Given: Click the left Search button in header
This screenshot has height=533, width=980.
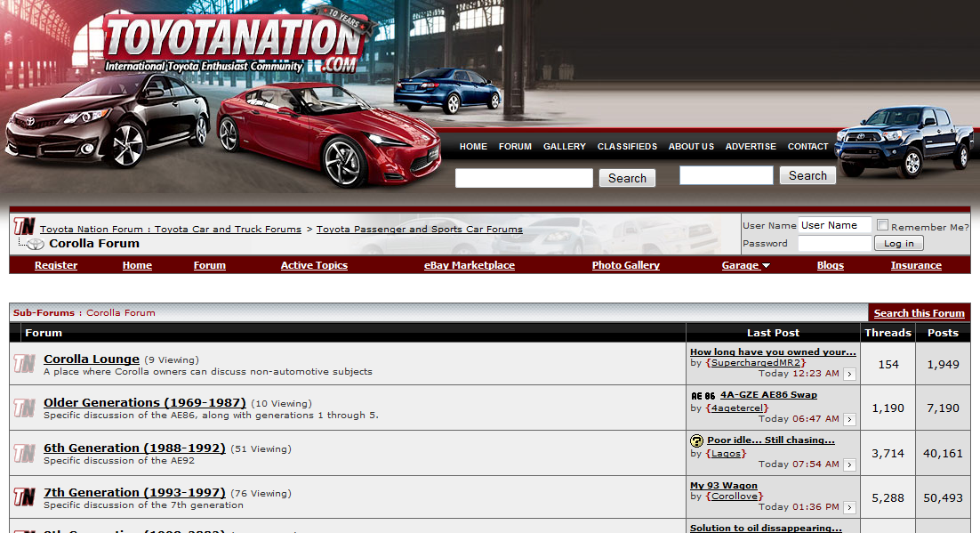Looking at the screenshot, I should click(628, 178).
